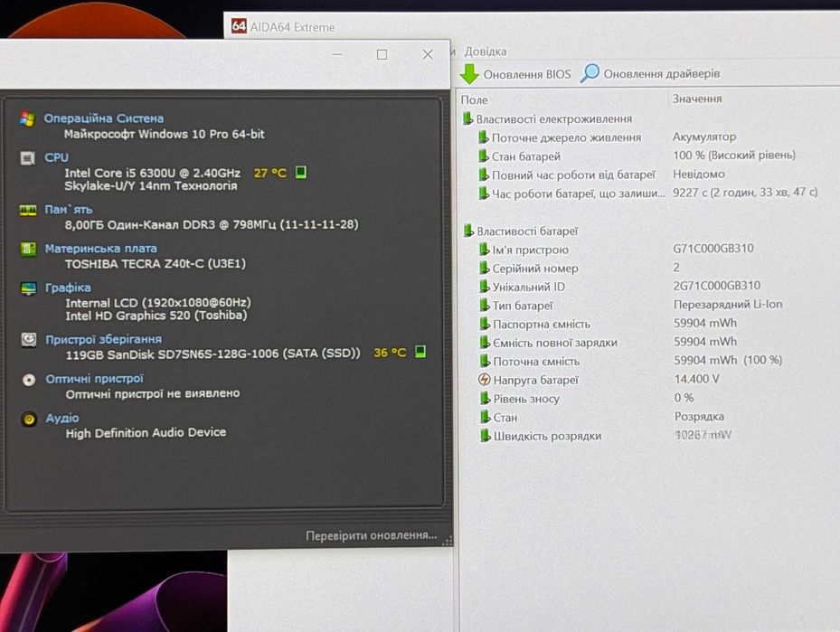The image size is (840, 632).
Task: Select the 2G71C000GB310 unique ID value
Action: coord(717,286)
